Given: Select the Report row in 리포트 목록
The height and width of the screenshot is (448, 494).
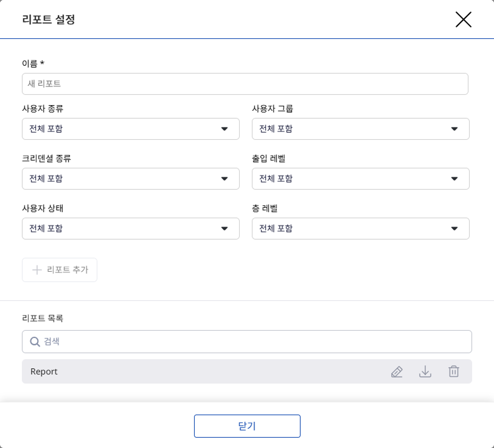Looking at the screenshot, I should 183,371.
